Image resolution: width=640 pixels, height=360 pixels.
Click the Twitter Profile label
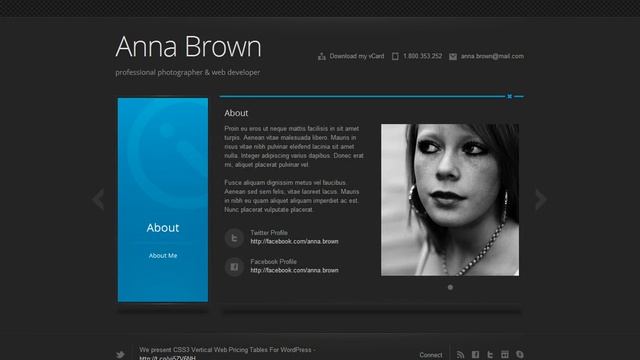(x=269, y=233)
